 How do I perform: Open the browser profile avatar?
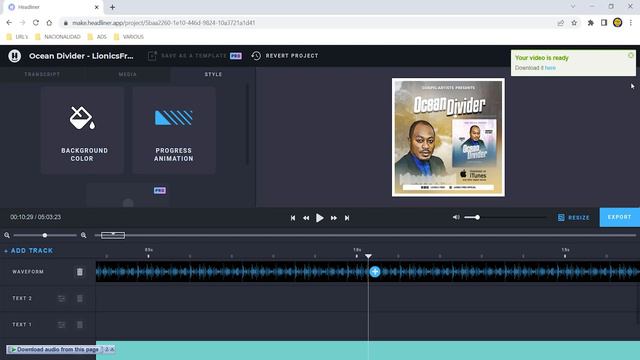(x=618, y=23)
